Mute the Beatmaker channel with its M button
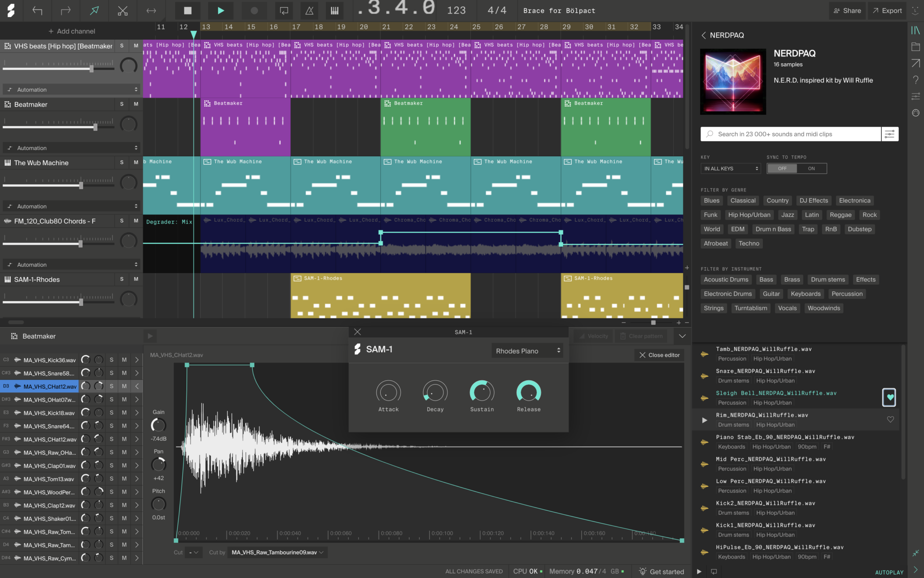Viewport: 924px width, 578px height. (x=135, y=104)
